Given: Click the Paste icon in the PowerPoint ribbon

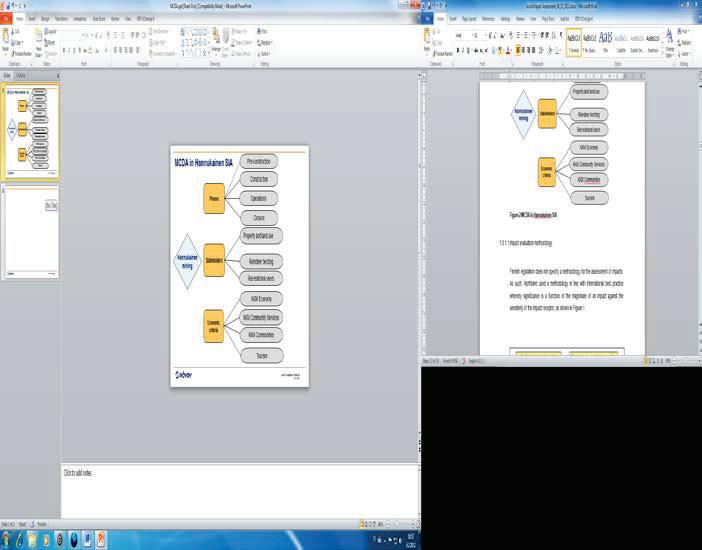Looking at the screenshot, I should point(5,39).
